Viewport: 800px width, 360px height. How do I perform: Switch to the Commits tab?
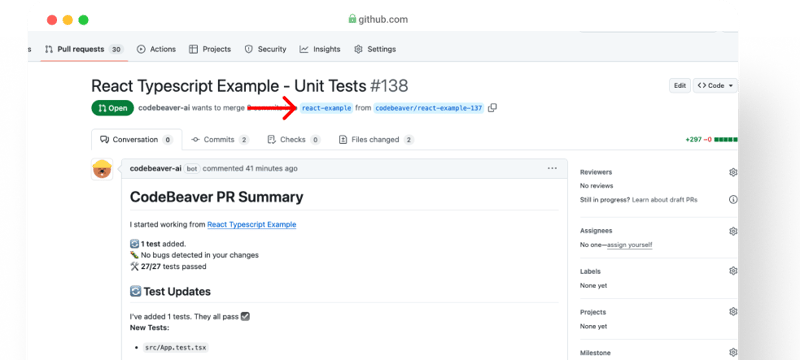220,140
